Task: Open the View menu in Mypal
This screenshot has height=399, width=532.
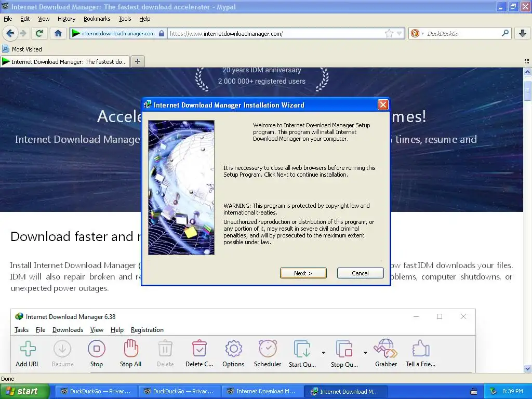Action: (x=44, y=19)
